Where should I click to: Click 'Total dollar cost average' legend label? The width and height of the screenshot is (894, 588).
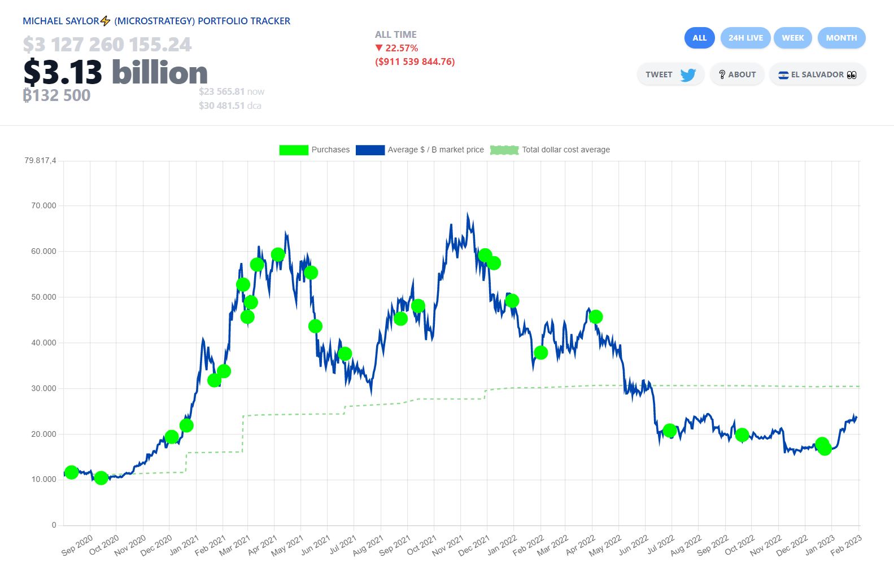[566, 150]
